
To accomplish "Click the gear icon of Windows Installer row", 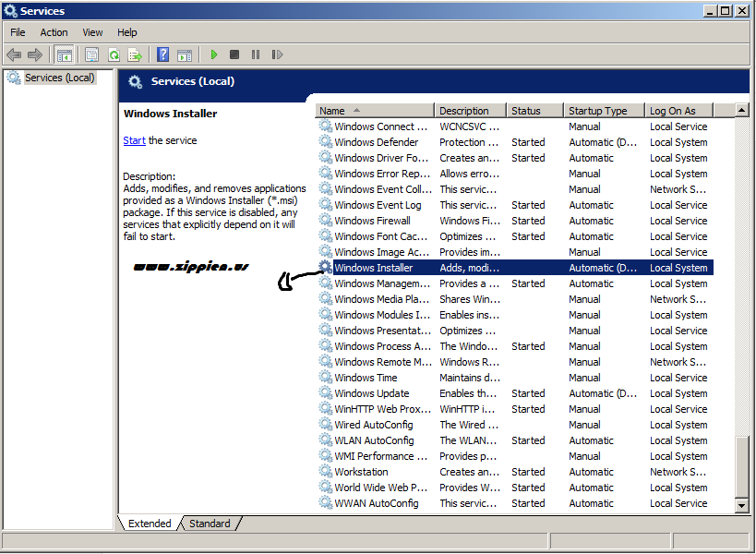I will pyautogui.click(x=326, y=267).
